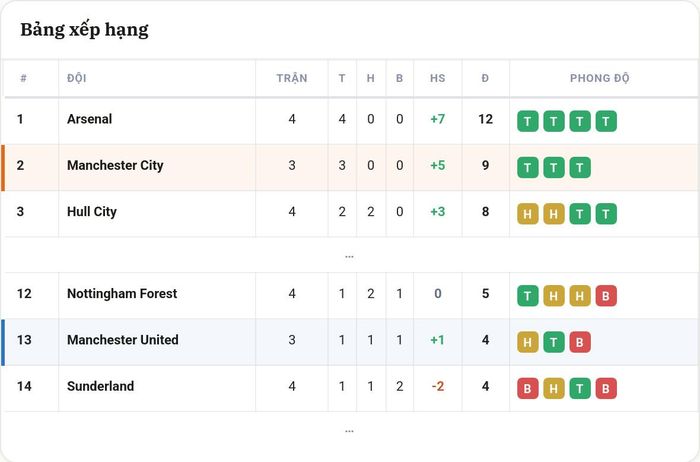Sort table by HS column header
Viewport: 700px width, 462px height.
pyautogui.click(x=438, y=78)
